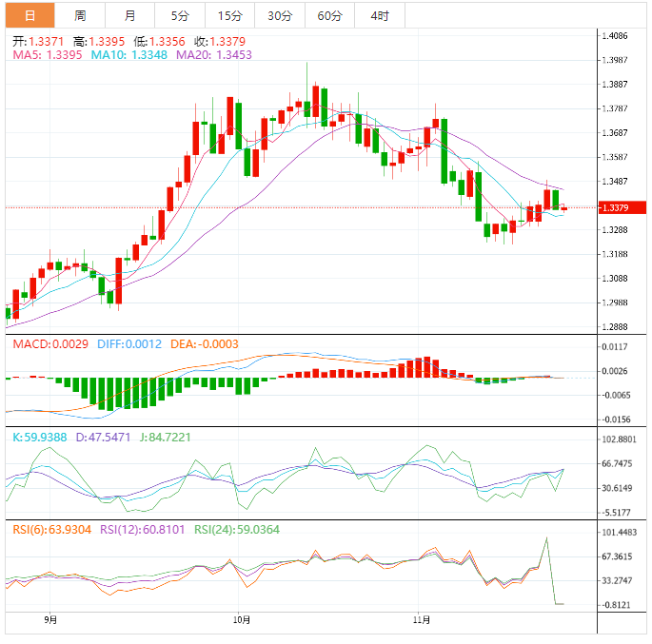Click the 1.3887 price axis label
This screenshot has height=644, width=652.
pos(615,85)
